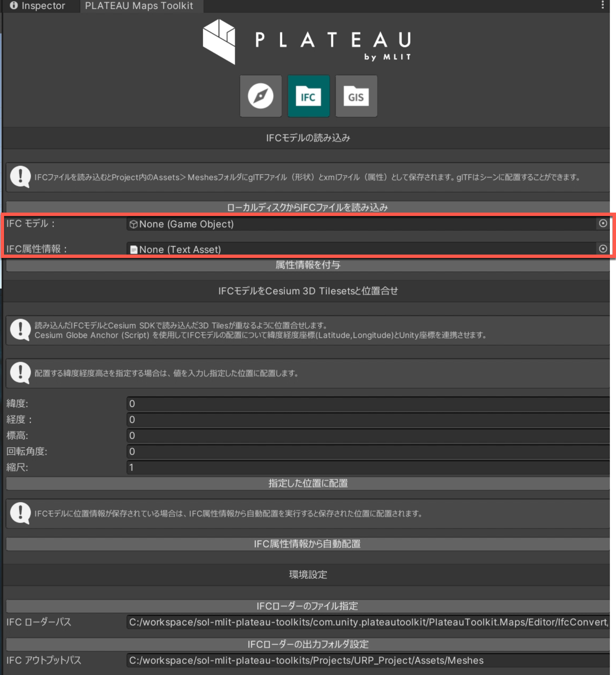
Task: Click the info icon beside IFCモデルに位置情報が保存 message
Action: pyautogui.click(x=20, y=513)
